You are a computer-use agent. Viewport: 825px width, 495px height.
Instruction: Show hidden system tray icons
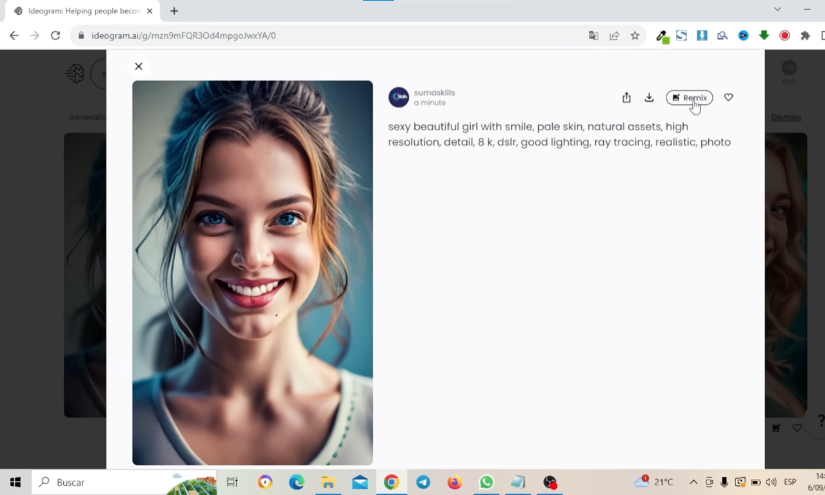pyautogui.click(x=693, y=482)
